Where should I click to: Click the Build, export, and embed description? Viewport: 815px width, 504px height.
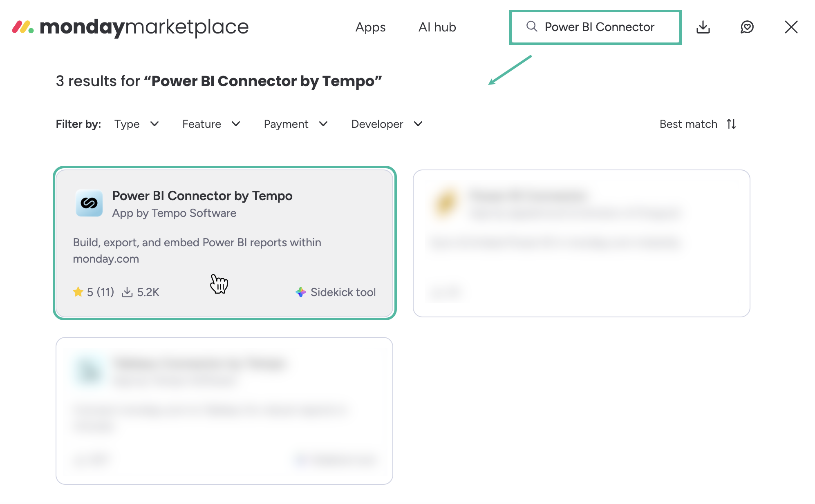[x=197, y=250]
